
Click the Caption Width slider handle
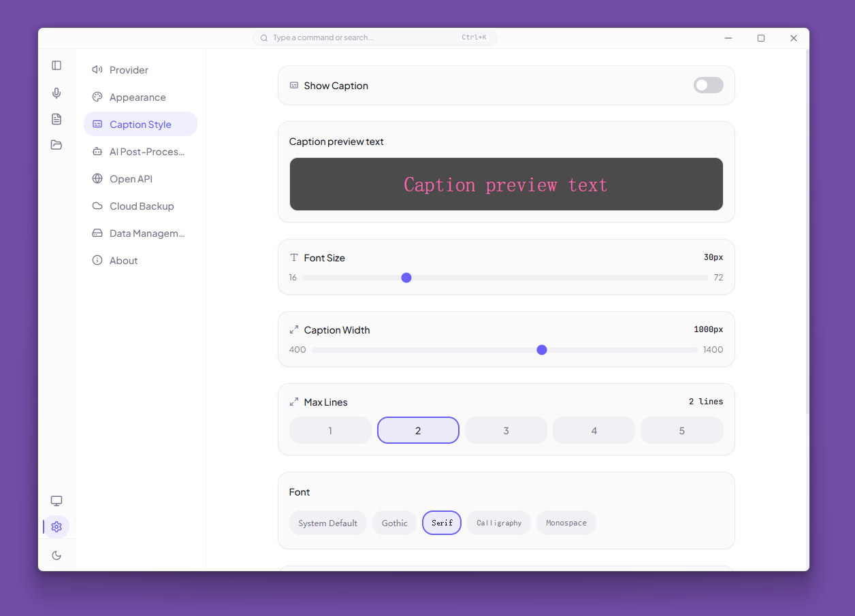point(542,350)
